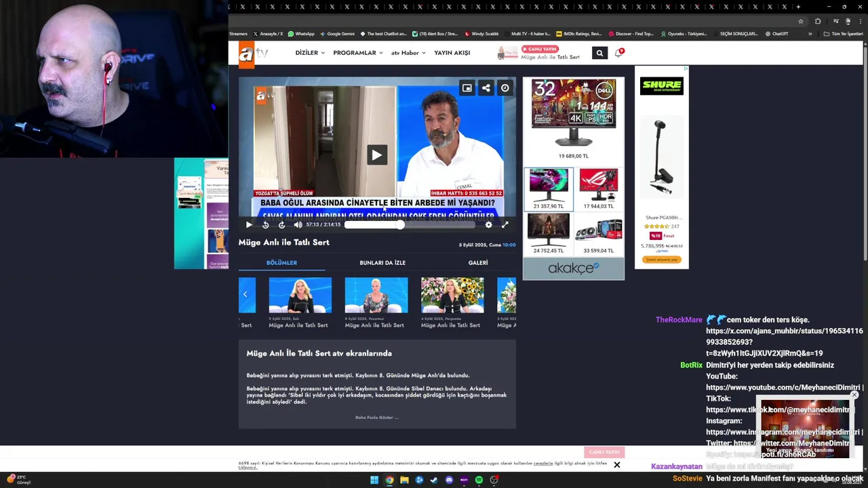The height and width of the screenshot is (488, 868).
Task: Open the 17 944,03 TL ROG monitor ad item
Action: (598, 189)
